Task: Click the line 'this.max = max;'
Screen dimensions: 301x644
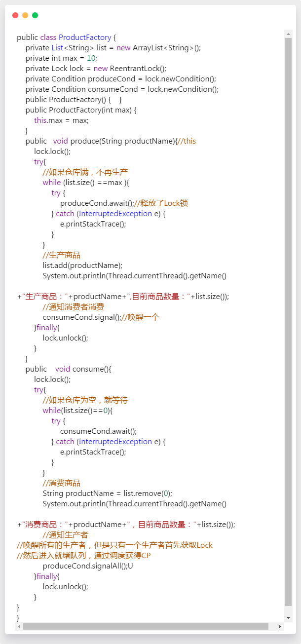Action: 61,120
